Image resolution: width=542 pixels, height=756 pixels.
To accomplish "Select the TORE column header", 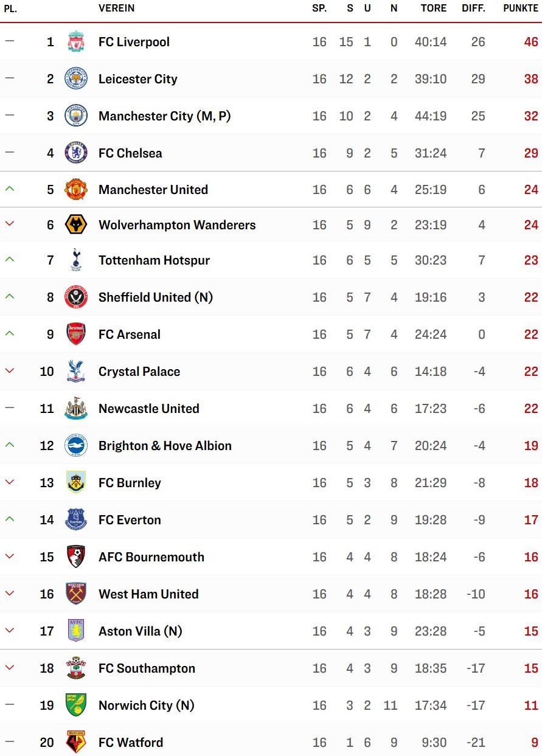I will pos(434,9).
